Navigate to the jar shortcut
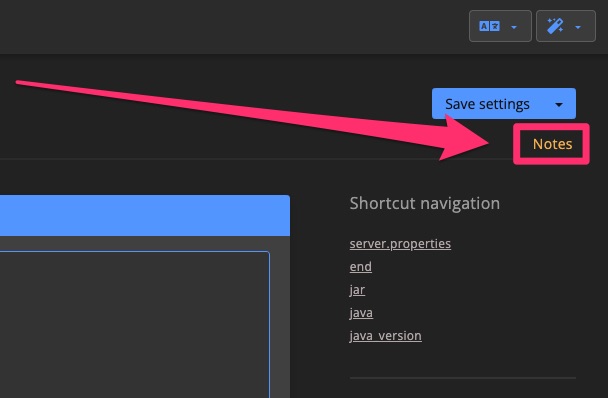The image size is (608, 398). pos(357,290)
